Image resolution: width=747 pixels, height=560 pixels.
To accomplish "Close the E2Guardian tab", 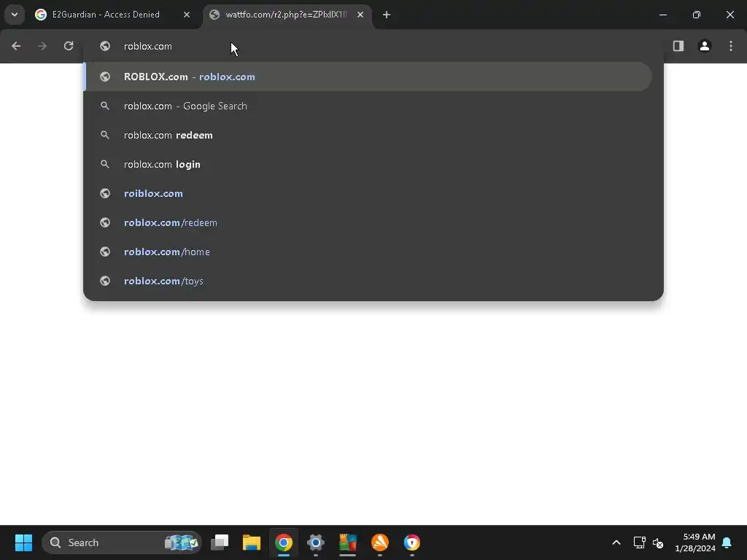I will coord(187,15).
